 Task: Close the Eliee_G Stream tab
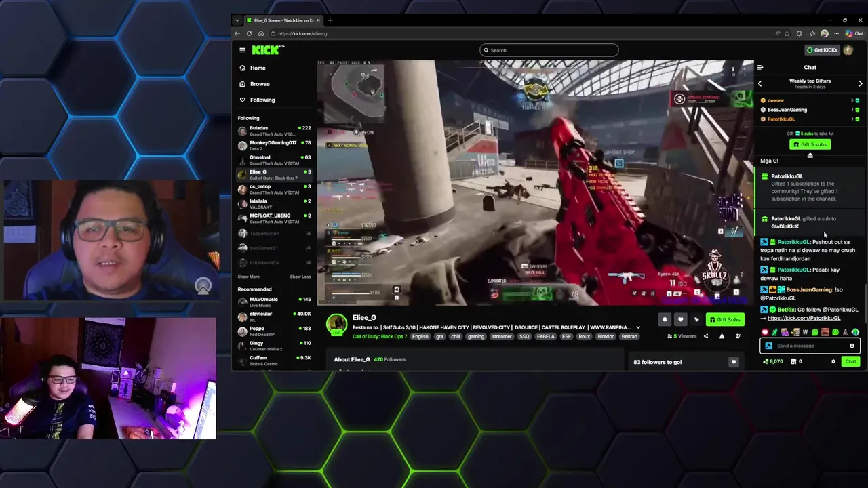click(x=317, y=20)
